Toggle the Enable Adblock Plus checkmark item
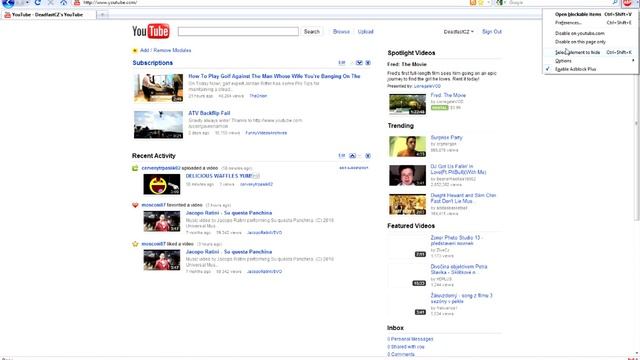Screen dimensions: 640x360 click(590, 69)
